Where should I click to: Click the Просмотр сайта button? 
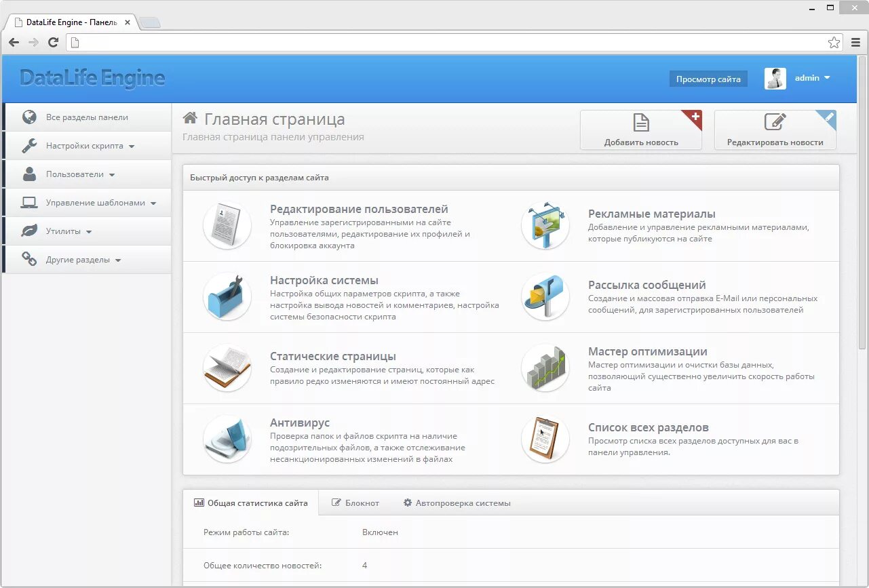coord(708,79)
